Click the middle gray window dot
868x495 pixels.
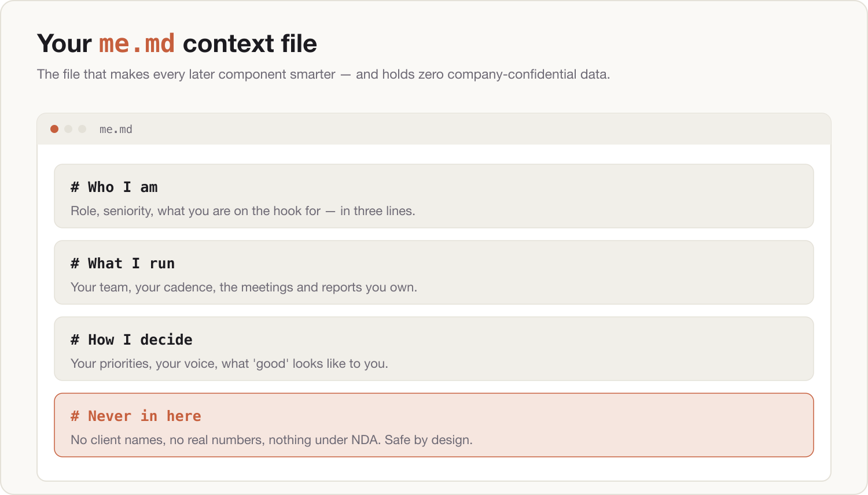tap(68, 129)
